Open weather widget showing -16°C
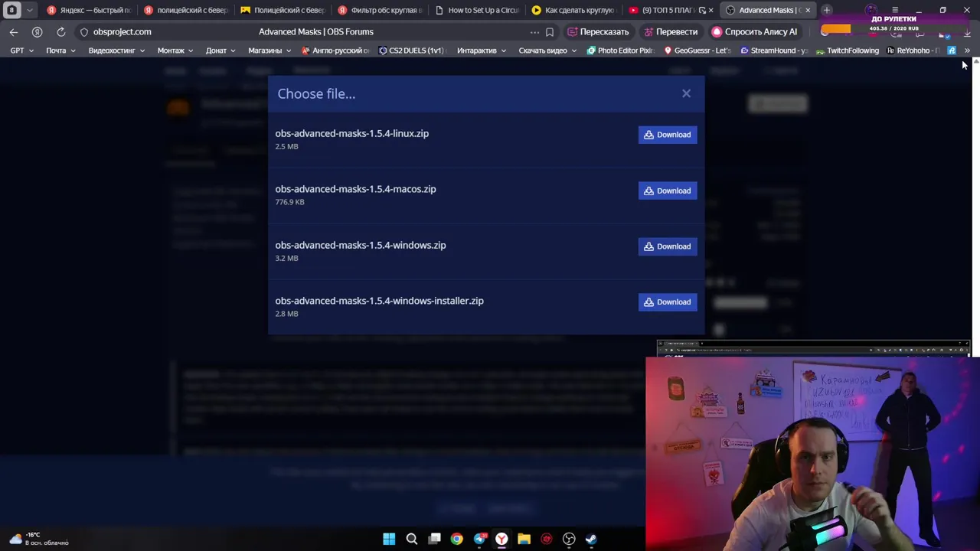This screenshot has height=551, width=980. click(x=38, y=539)
